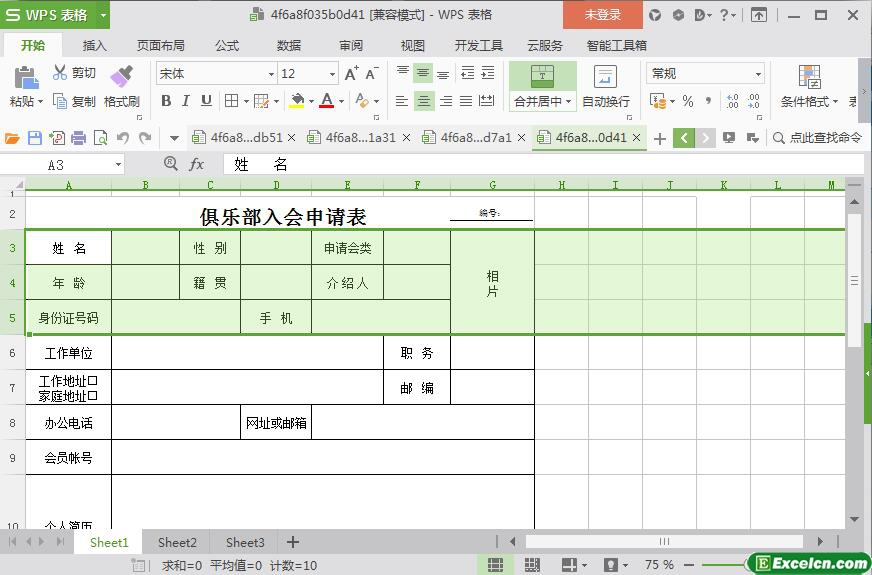Image resolution: width=872 pixels, height=575 pixels.
Task: Toggle Italic formatting
Action: (186, 100)
